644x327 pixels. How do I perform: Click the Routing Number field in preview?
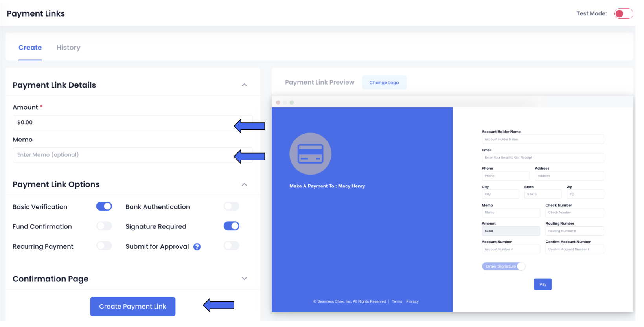click(x=575, y=231)
